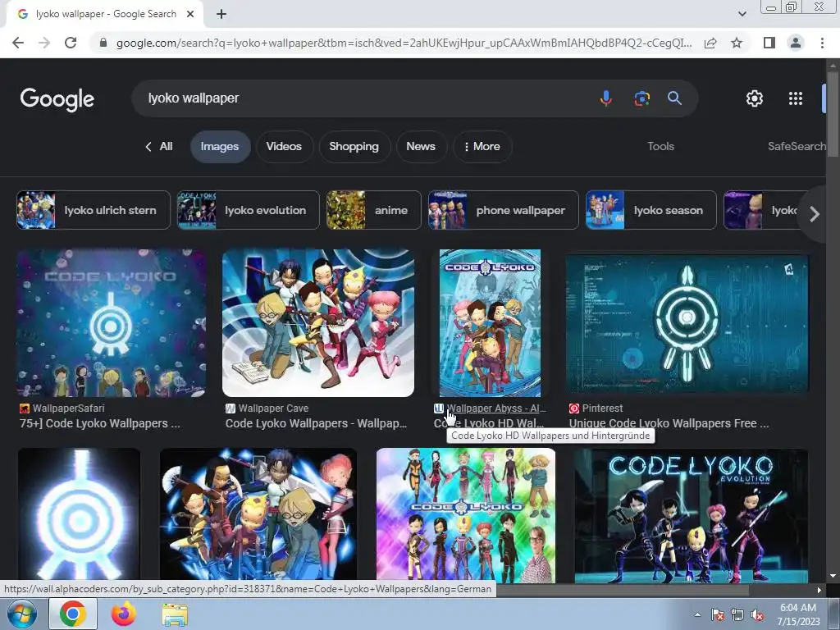Launch Firefox from the taskbar
The height and width of the screenshot is (630, 840).
click(x=123, y=614)
